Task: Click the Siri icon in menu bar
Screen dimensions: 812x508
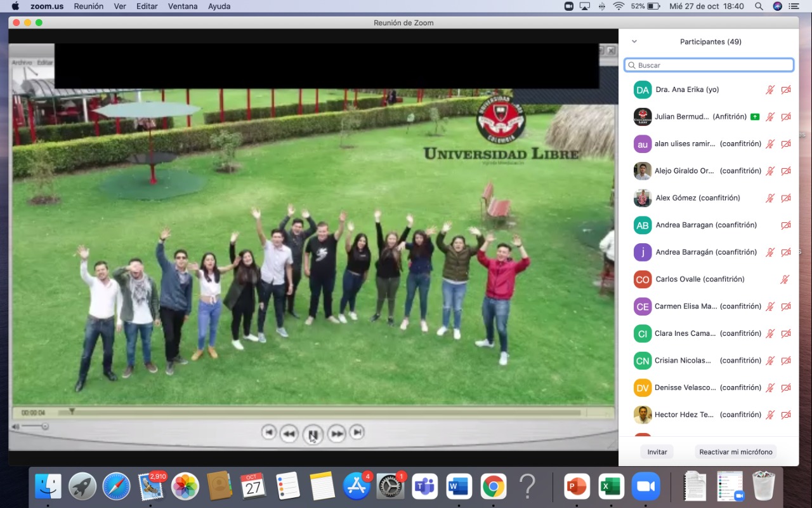Action: [x=777, y=6]
